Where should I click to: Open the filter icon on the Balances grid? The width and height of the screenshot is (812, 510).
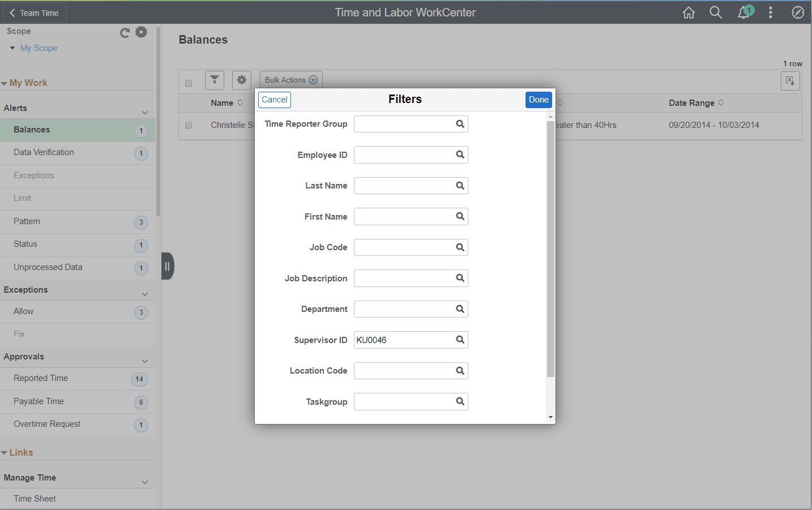point(215,80)
